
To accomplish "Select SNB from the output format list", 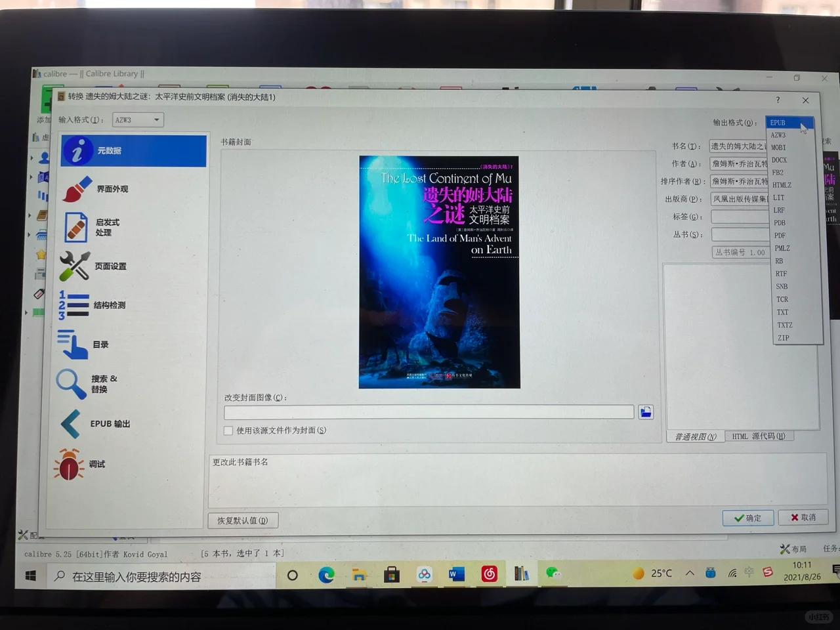I will pos(782,287).
